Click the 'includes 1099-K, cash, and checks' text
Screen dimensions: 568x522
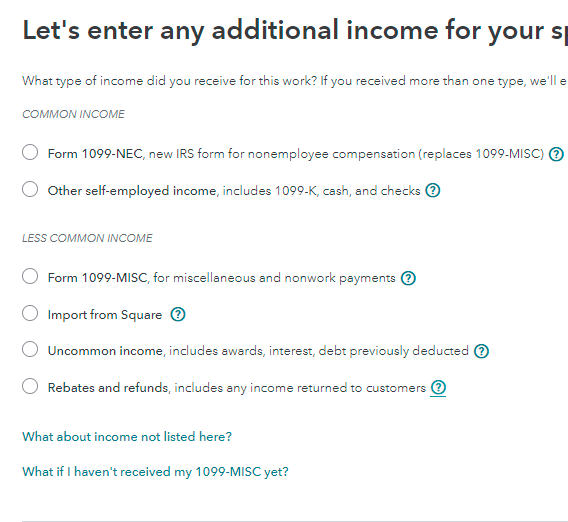[x=321, y=191]
